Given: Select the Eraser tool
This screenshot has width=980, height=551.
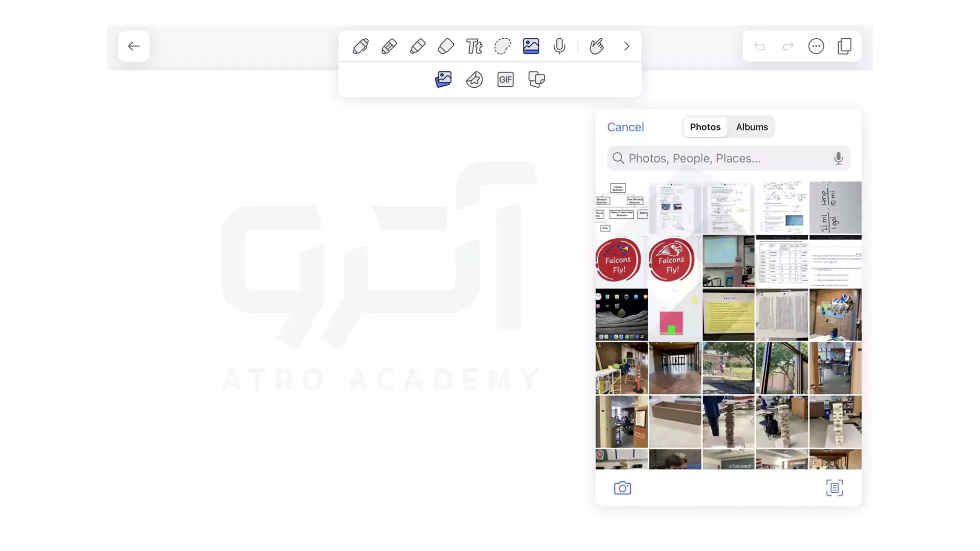Looking at the screenshot, I should click(446, 46).
